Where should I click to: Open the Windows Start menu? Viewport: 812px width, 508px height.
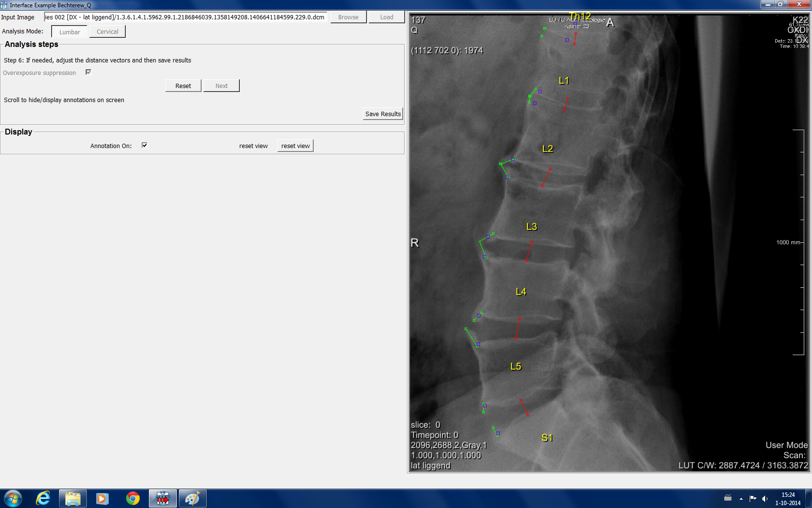click(13, 498)
